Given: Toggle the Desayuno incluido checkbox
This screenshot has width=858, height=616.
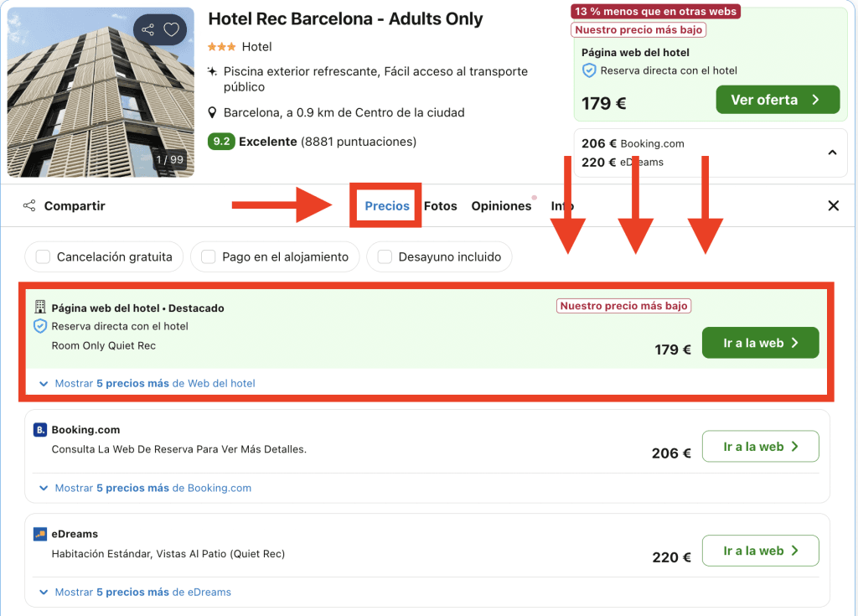Looking at the screenshot, I should pos(385,257).
